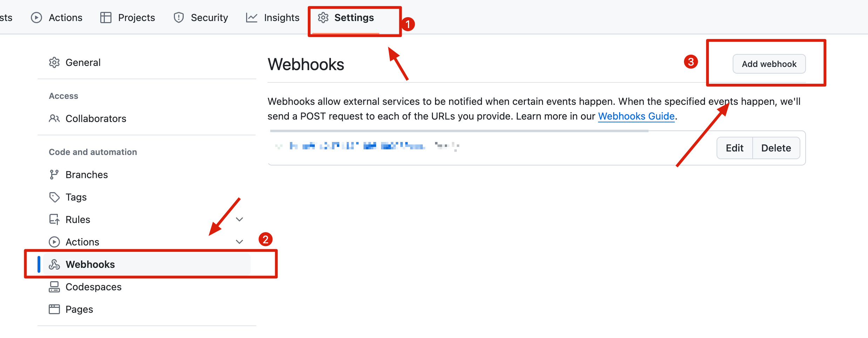This screenshot has height=338, width=868.
Task: Open the Settings tab
Action: click(346, 18)
